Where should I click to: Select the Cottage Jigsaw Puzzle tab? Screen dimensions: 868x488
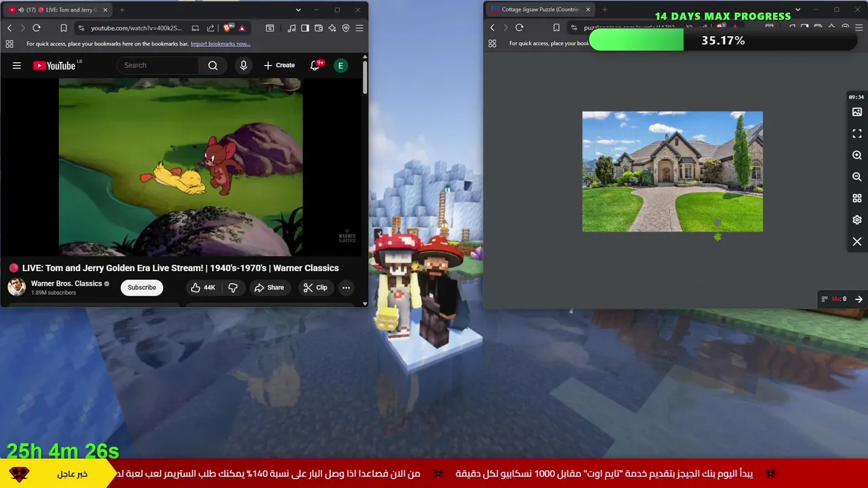point(540,10)
